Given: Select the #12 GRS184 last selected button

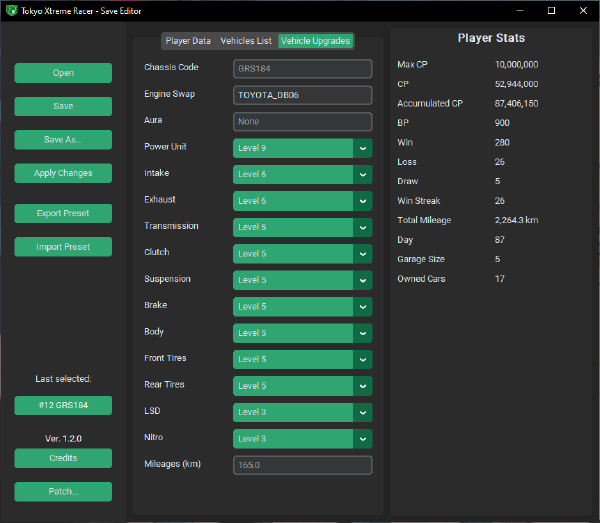Looking at the screenshot, I should pyautogui.click(x=63, y=405).
